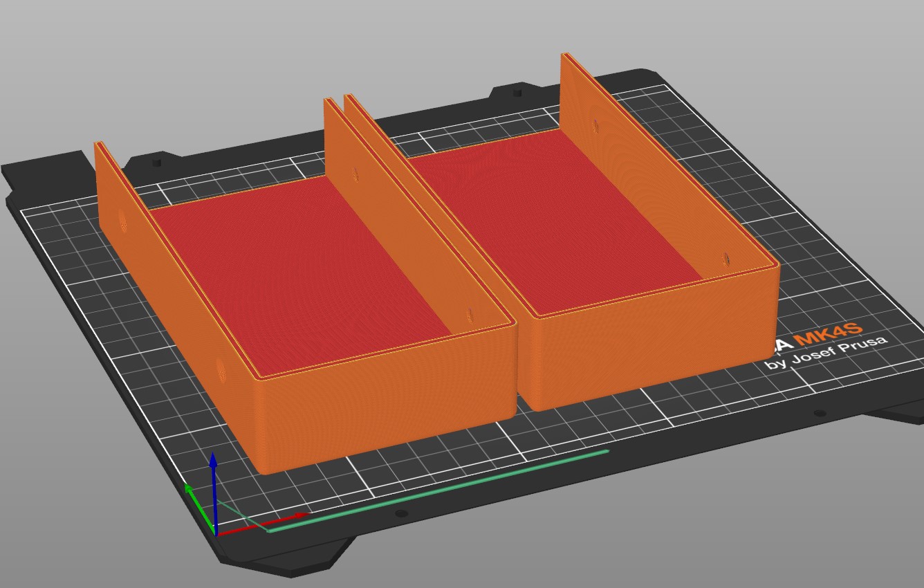
Task: Click the blue Z axis arrow
Action: click(214, 493)
